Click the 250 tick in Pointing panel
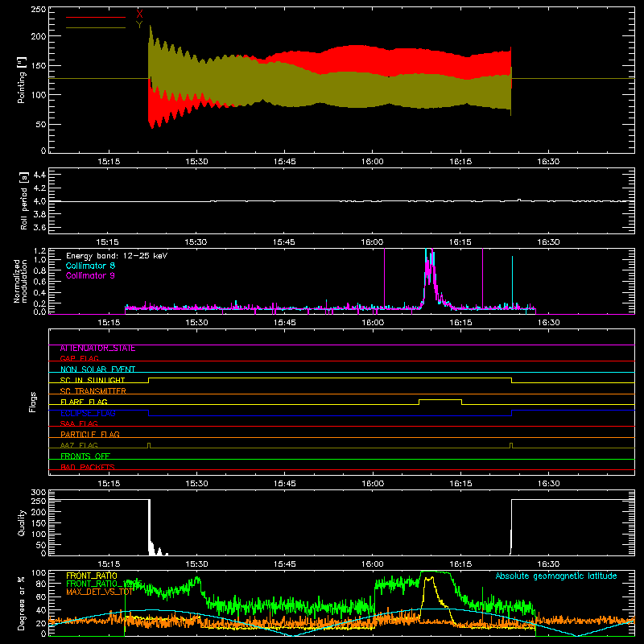 click(x=39, y=9)
